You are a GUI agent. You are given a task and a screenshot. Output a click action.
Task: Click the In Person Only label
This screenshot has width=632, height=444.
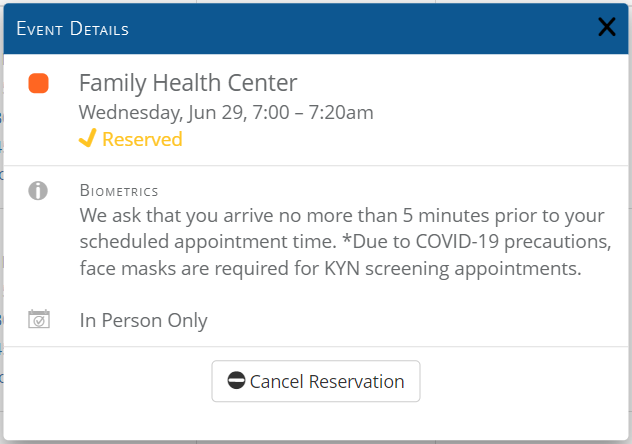click(143, 321)
